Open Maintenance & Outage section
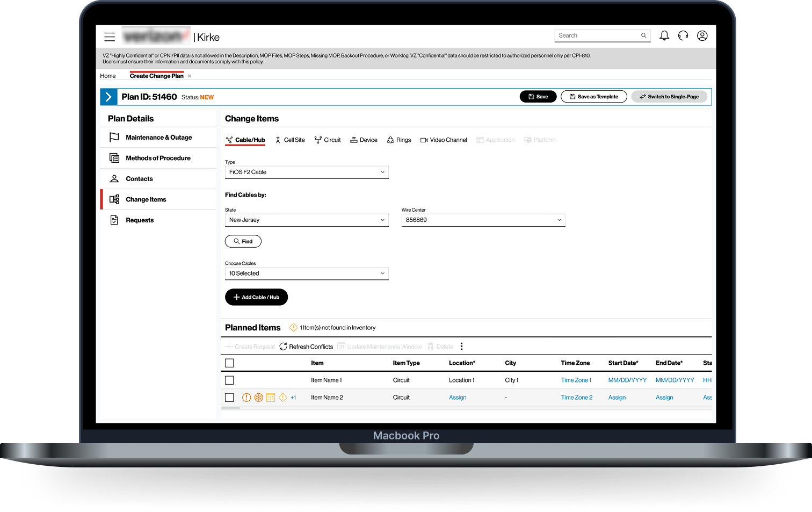Viewport: 812px width, 512px height. 158,138
